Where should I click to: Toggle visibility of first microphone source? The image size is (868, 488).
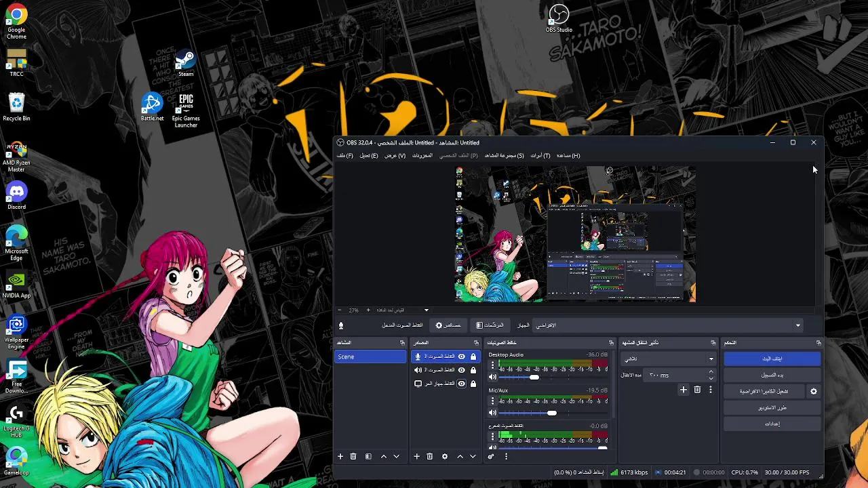(462, 357)
